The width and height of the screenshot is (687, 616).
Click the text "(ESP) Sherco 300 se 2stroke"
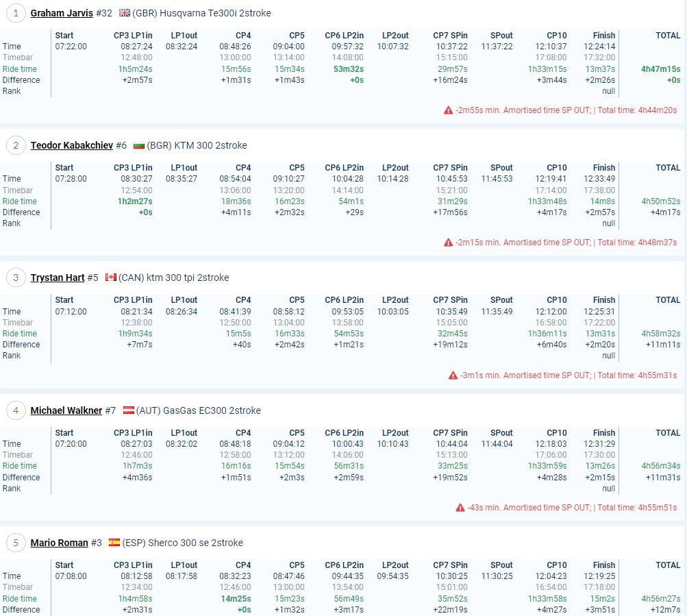point(183,543)
